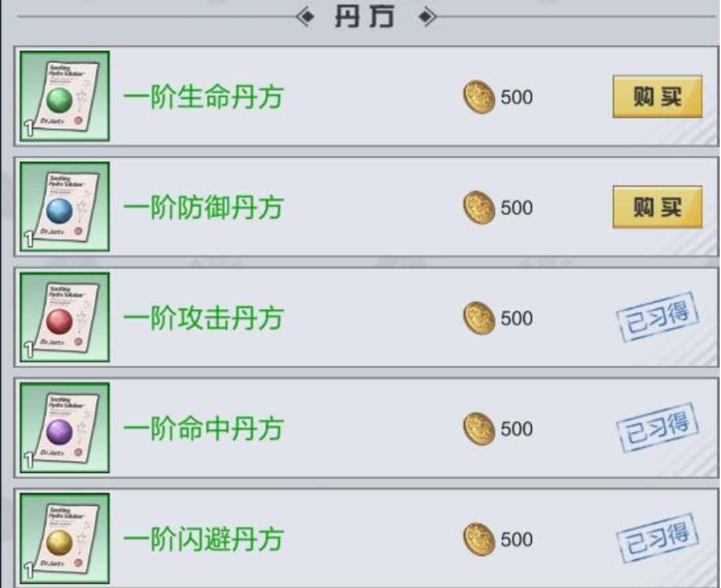Select the 一阶生命丹方 item name
This screenshot has height=588, width=721.
coord(204,97)
